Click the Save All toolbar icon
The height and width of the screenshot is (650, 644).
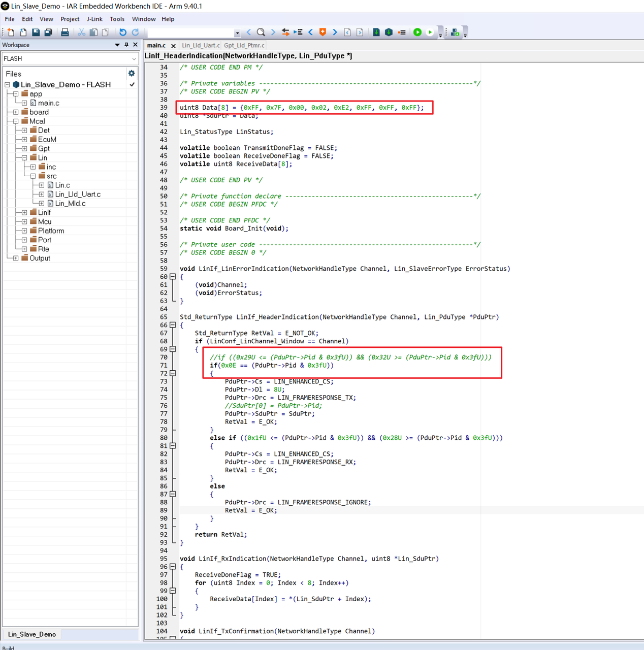[x=48, y=32]
